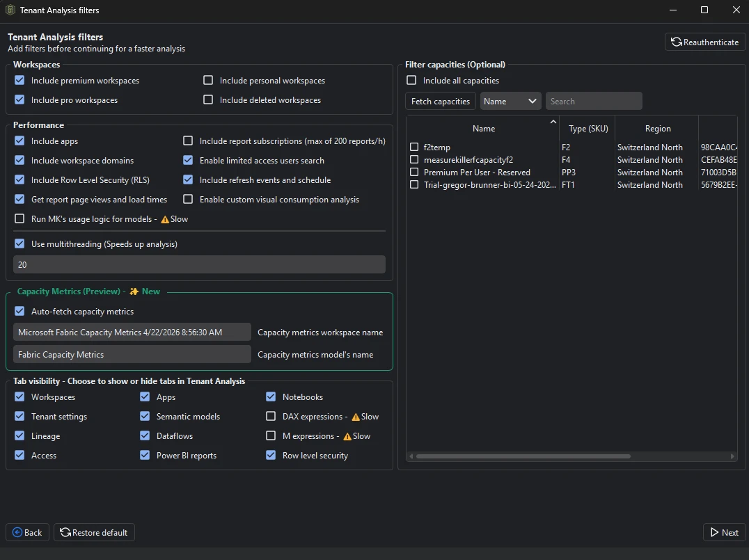Toggle Row level security tab visibility
This screenshot has height=560, width=749.
click(271, 455)
